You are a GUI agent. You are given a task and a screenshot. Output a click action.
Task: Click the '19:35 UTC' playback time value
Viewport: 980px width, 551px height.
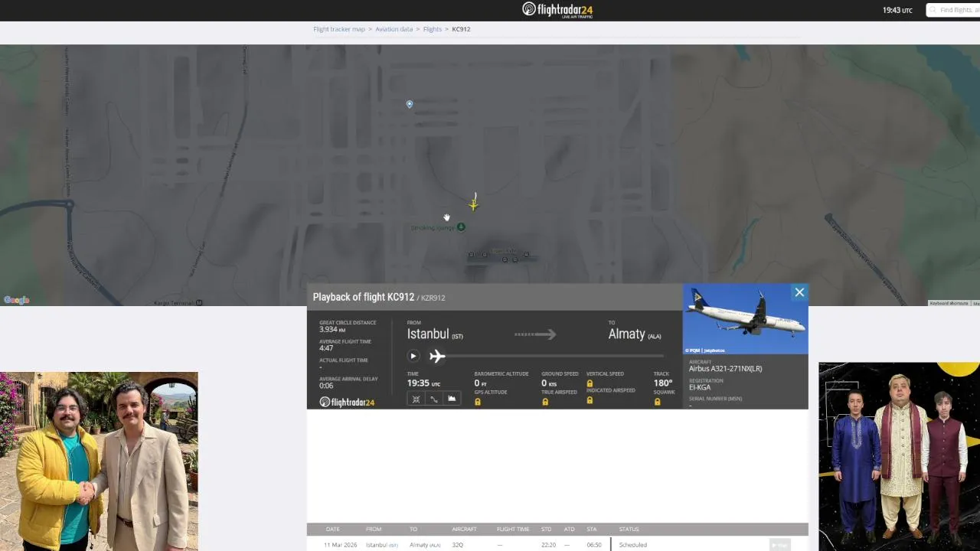423,383
